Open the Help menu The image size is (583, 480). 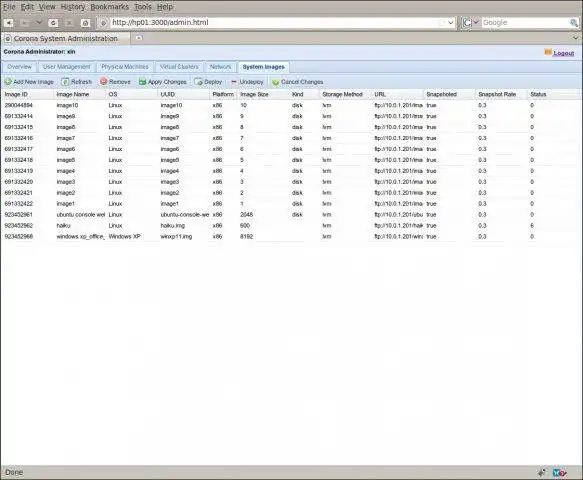[165, 7]
